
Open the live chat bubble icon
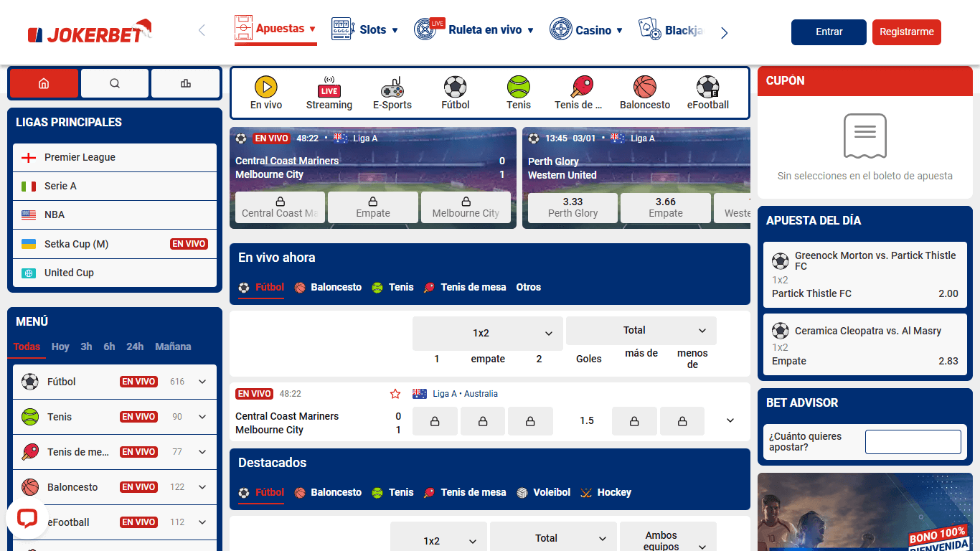(27, 517)
